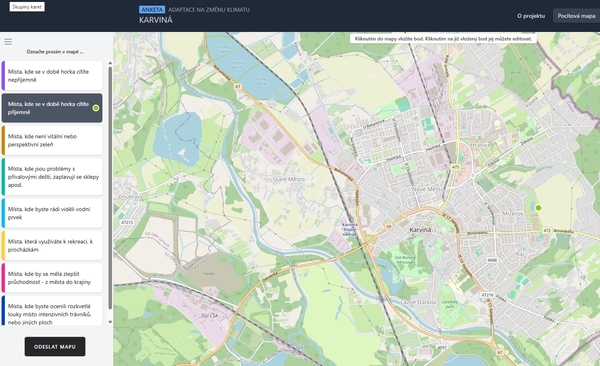This screenshot has height=366, width=600.
Task: Open the hamburger menu icon in sidebar
Action: click(x=8, y=42)
